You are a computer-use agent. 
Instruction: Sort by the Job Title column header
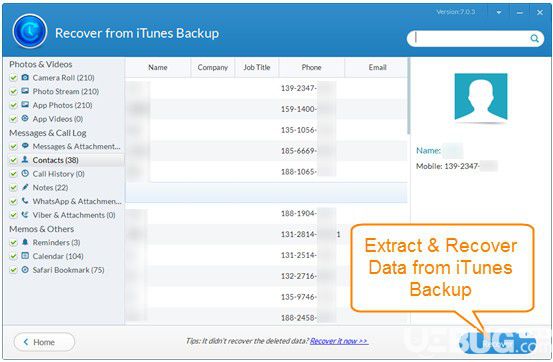[x=257, y=67]
